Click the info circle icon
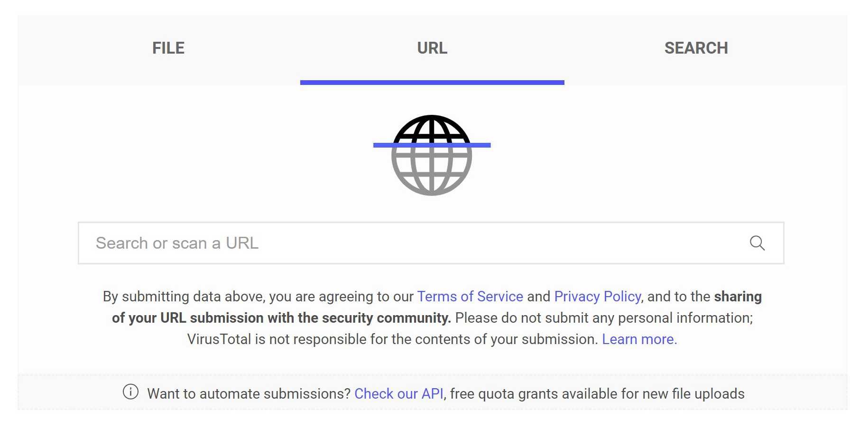 point(130,392)
